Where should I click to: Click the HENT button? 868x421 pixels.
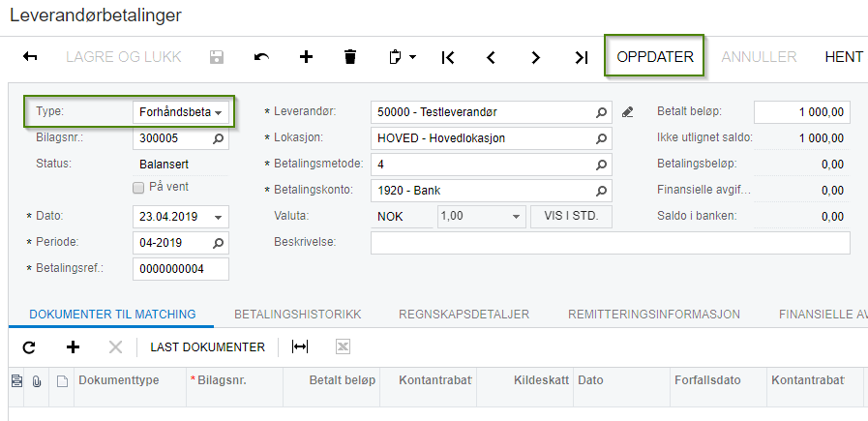click(x=844, y=56)
